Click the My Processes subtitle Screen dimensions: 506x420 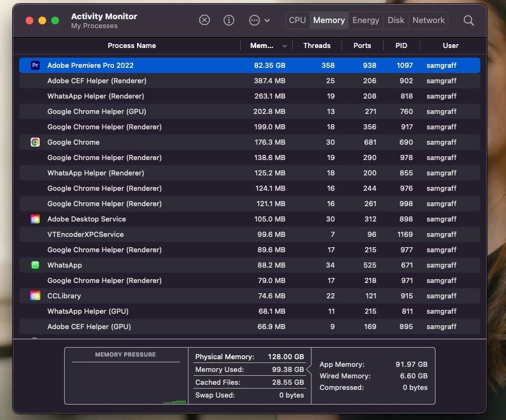(94, 26)
